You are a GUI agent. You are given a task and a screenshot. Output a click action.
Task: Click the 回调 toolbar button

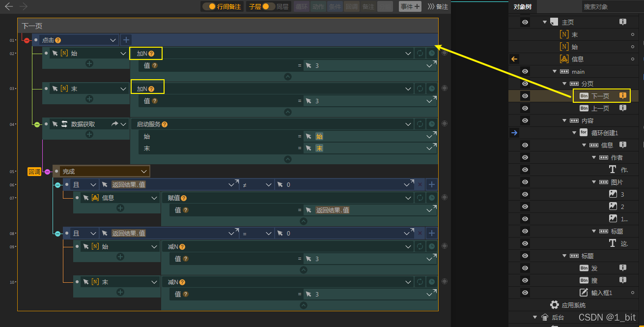352,6
